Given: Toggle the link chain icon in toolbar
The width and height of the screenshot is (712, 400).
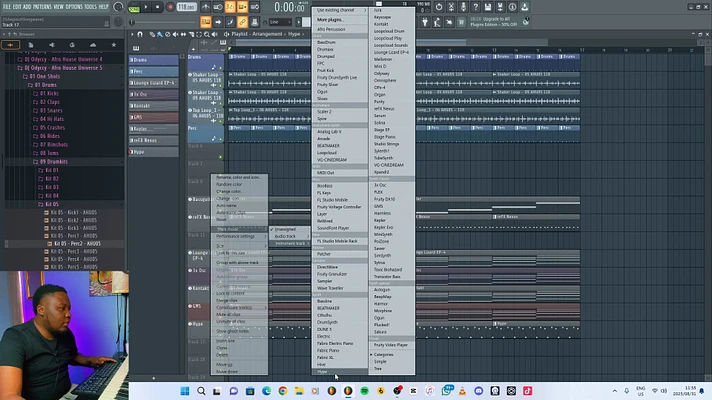Looking at the screenshot, I should pos(242,22).
